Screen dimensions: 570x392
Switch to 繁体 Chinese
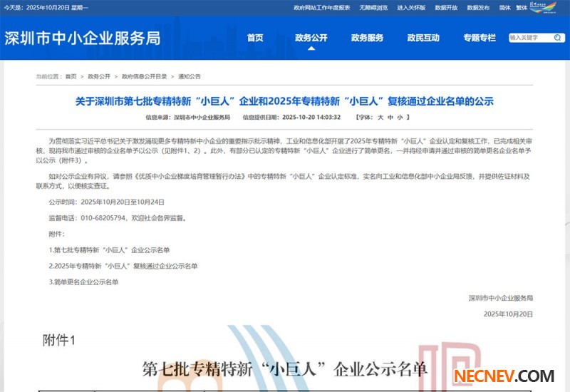[x=522, y=7]
